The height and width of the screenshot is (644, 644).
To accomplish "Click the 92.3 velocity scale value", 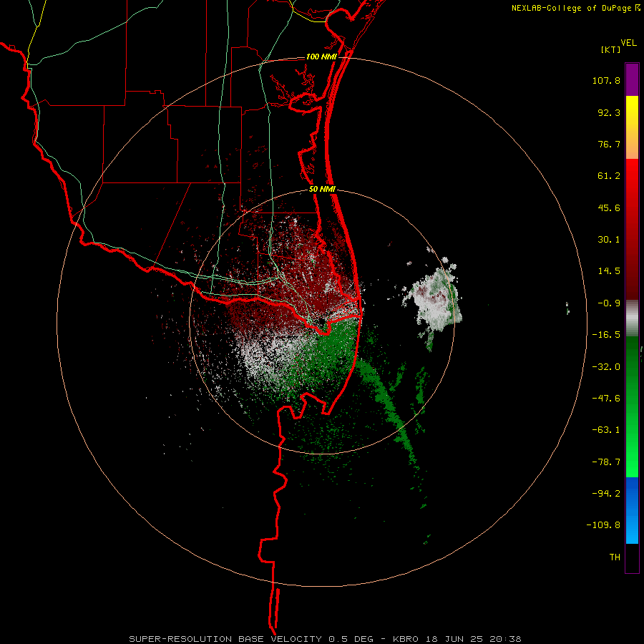I will coord(609,112).
